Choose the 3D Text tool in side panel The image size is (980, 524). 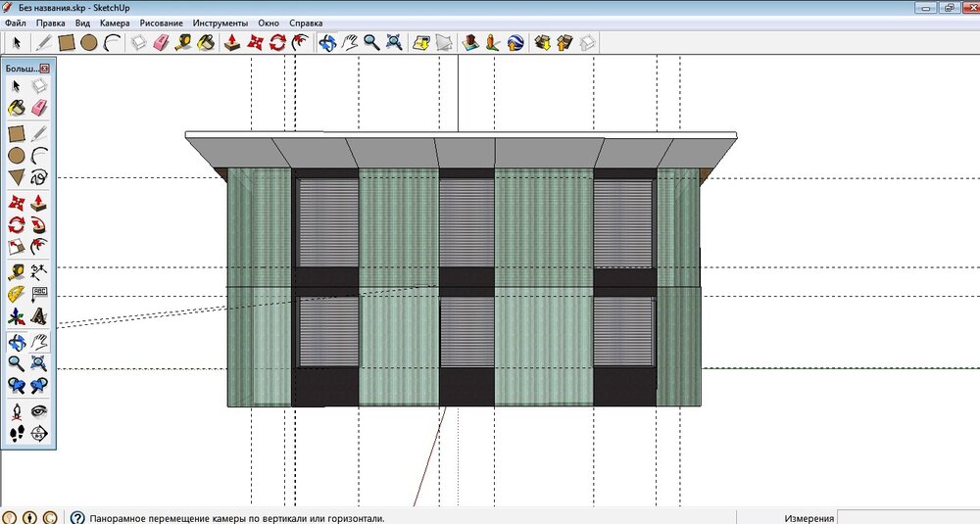click(39, 316)
